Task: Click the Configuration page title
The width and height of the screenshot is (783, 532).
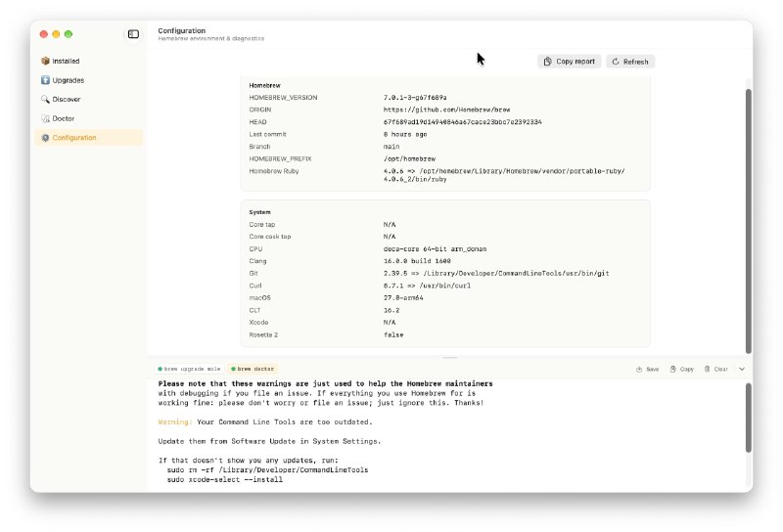Action: (182, 30)
